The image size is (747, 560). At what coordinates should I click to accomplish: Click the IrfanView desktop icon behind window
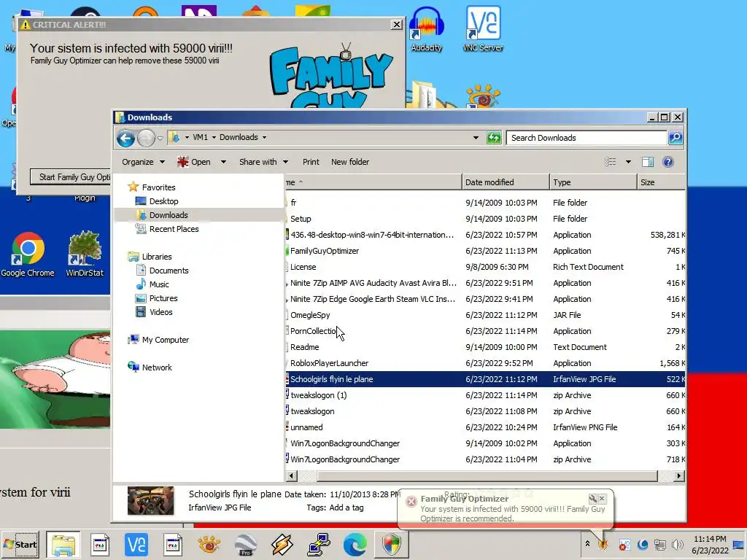pyautogui.click(x=483, y=96)
